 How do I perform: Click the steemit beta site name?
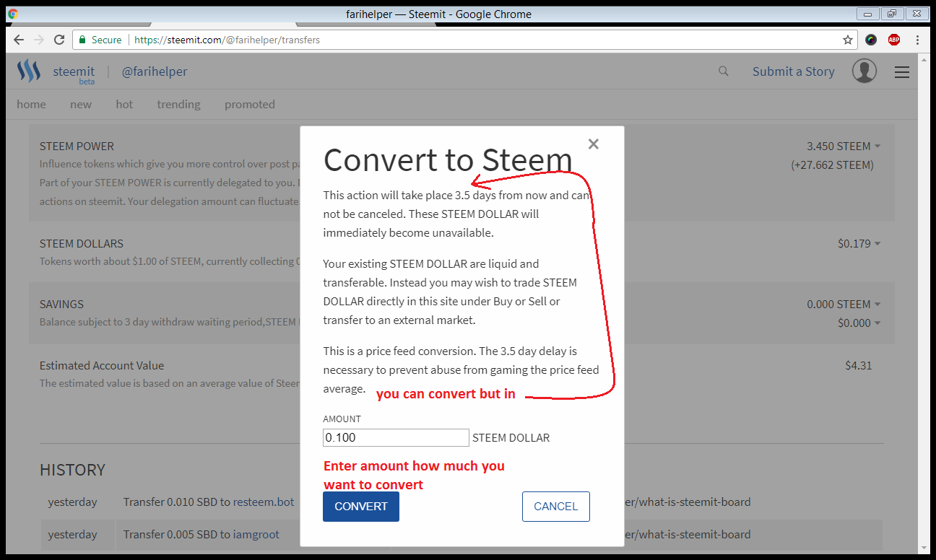coord(74,74)
